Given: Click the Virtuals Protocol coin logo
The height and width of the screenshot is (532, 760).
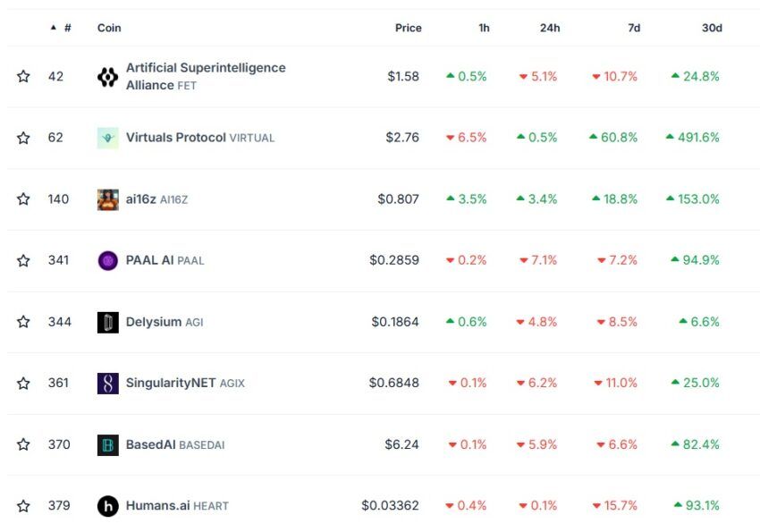Looking at the screenshot, I should click(x=107, y=138).
